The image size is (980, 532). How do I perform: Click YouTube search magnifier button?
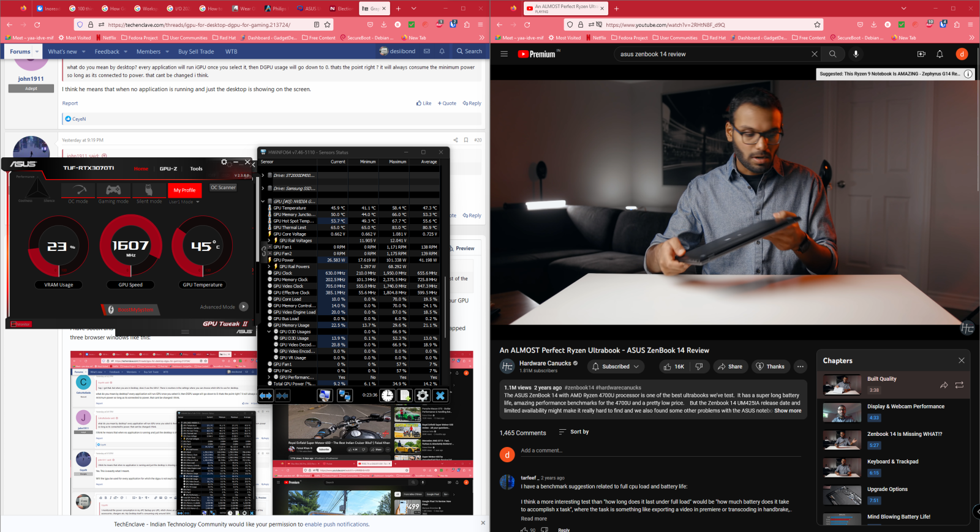tap(832, 54)
